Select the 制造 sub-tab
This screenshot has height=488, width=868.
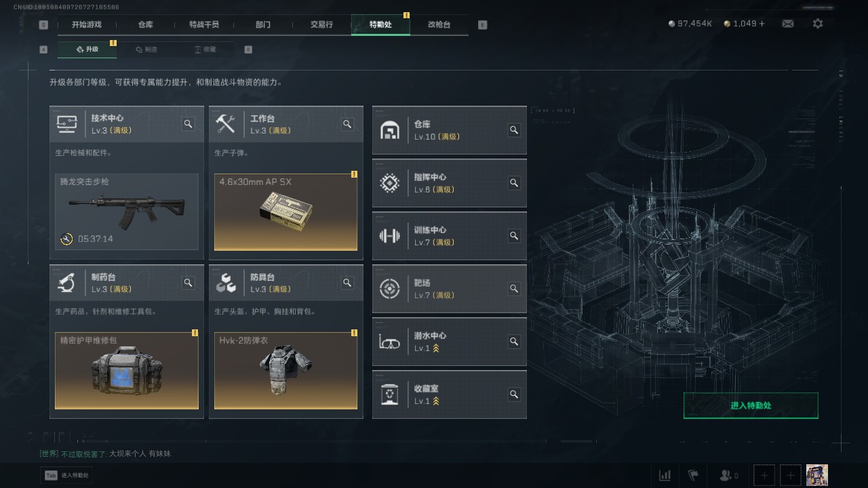click(146, 49)
